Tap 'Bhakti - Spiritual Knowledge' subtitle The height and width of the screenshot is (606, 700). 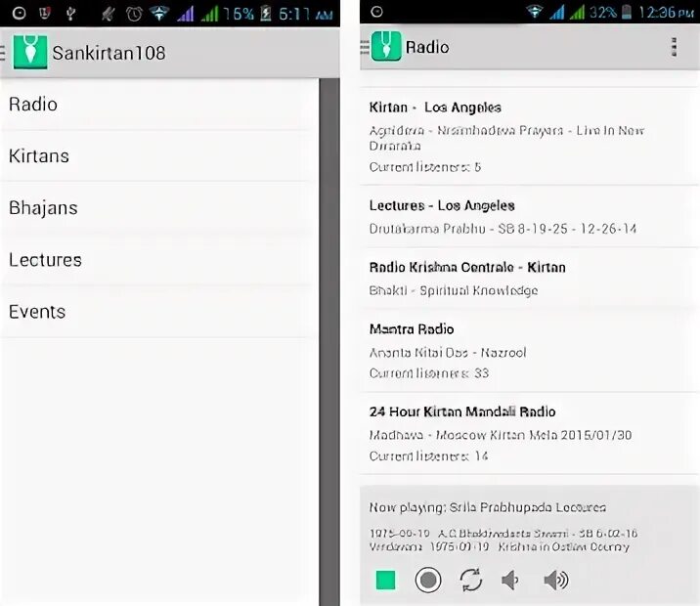[454, 290]
